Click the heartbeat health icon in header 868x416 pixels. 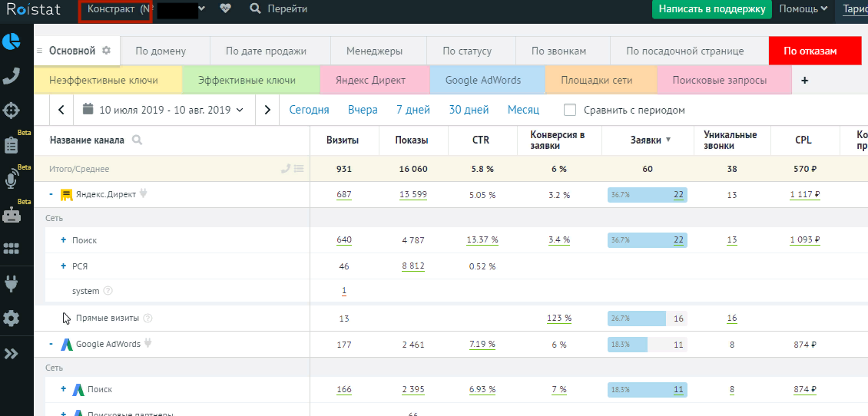[225, 9]
